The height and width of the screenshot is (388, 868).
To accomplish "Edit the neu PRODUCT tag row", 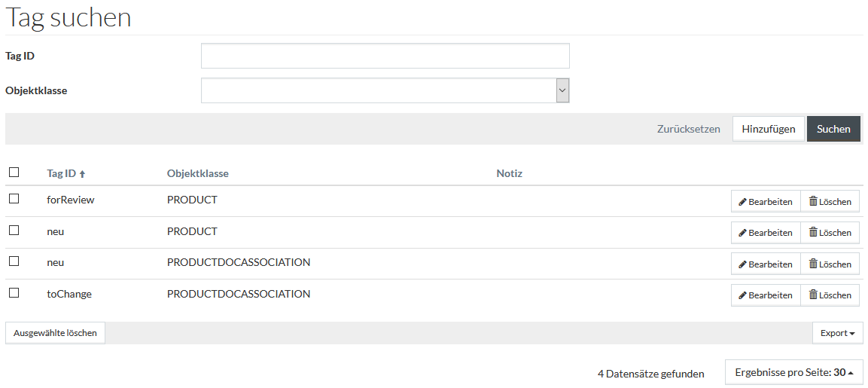I will coord(766,233).
